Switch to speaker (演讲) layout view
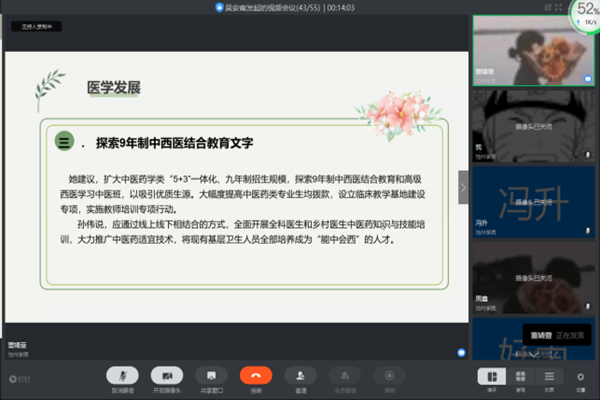Screen dimensions: 600x400 click(x=491, y=376)
